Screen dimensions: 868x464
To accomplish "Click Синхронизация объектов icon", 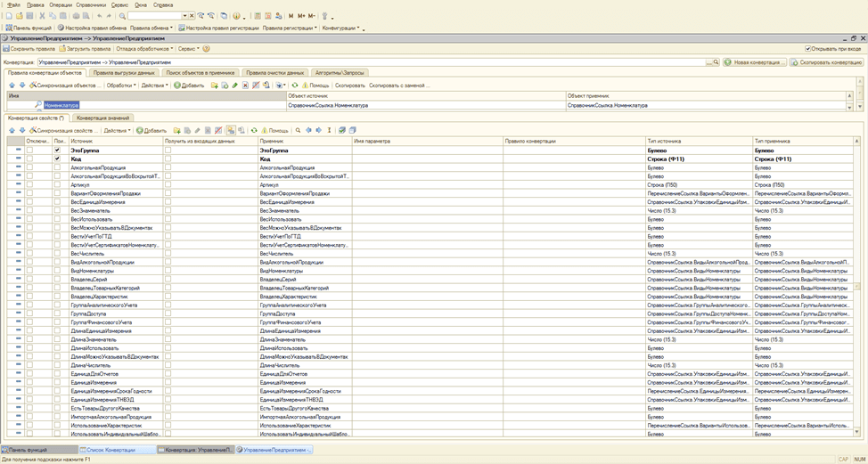I will coord(33,85).
